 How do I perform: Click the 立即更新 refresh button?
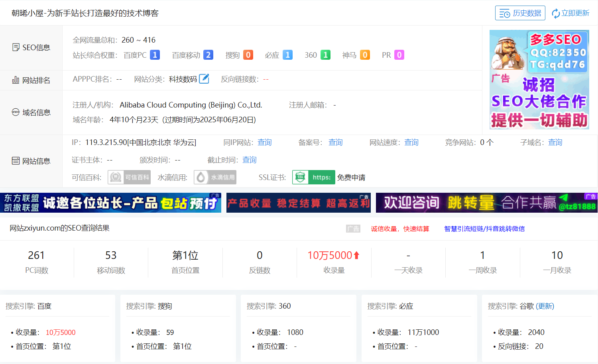570,12
